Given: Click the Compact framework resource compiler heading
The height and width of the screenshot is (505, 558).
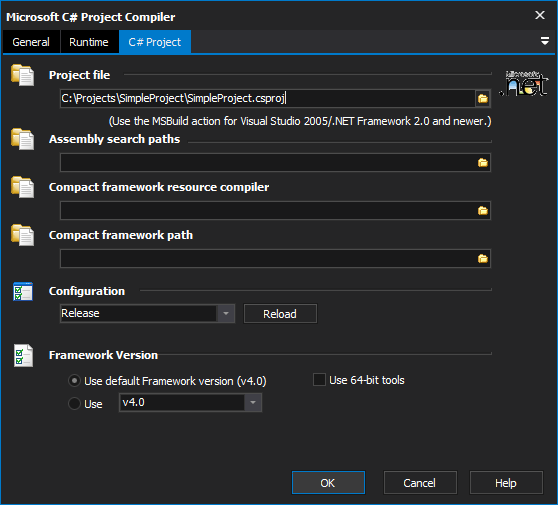Looking at the screenshot, I should click(159, 187).
